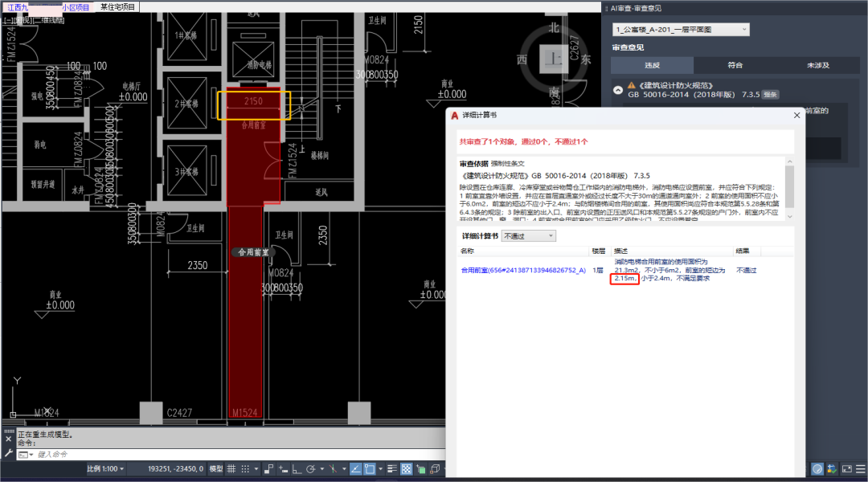This screenshot has height=482, width=868.
Task: Toggle dynamic input status bar icon
Action: pyautogui.click(x=284, y=468)
